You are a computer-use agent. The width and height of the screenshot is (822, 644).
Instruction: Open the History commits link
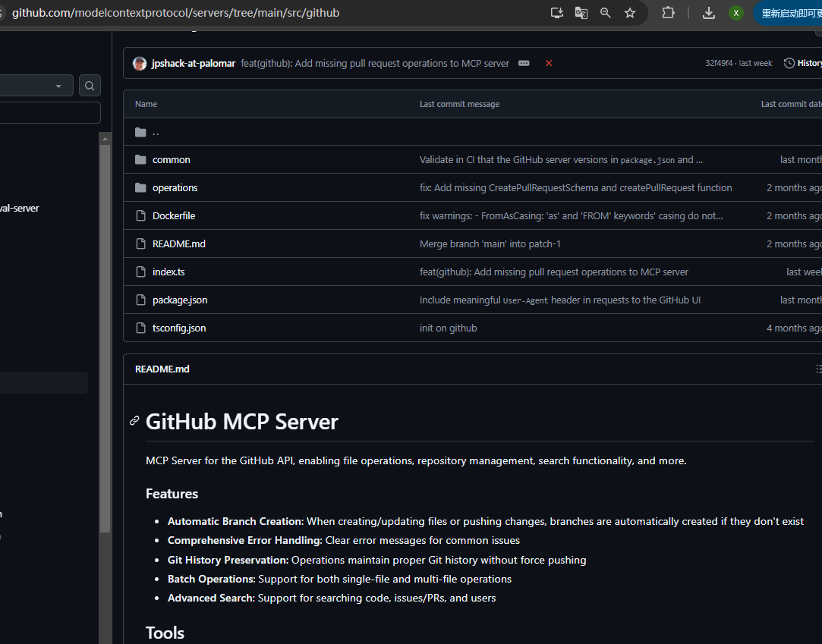click(803, 64)
